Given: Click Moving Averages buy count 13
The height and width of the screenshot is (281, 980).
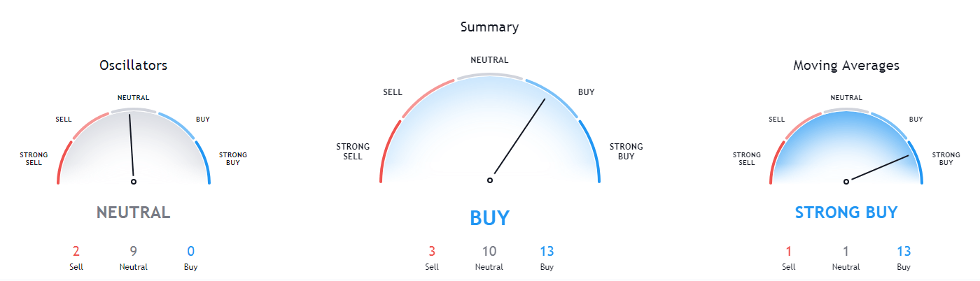Looking at the screenshot, I should pyautogui.click(x=904, y=252).
